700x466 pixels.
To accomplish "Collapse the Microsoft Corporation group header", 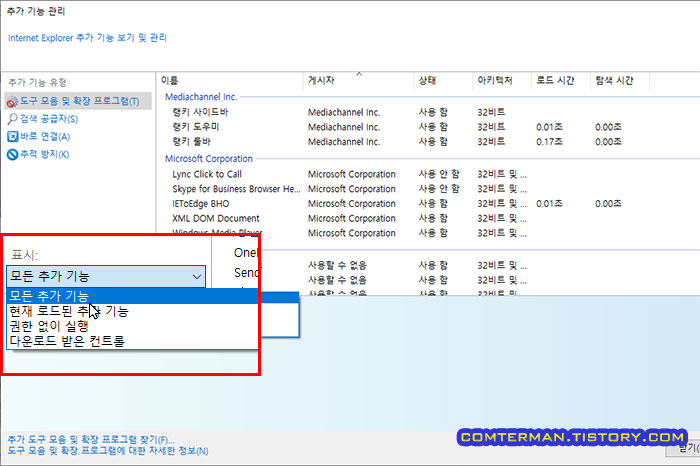I will pos(209,159).
